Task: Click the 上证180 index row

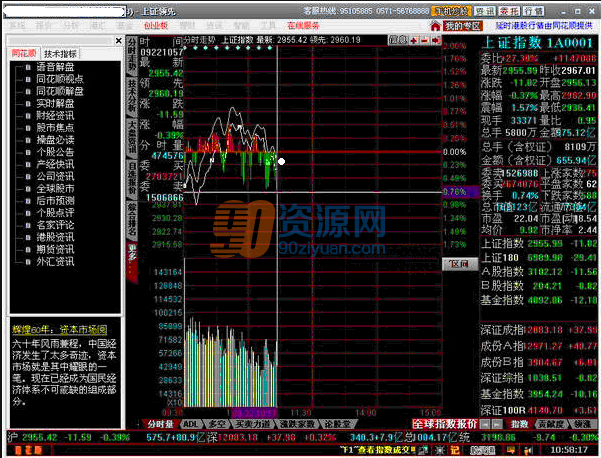Action: click(539, 258)
